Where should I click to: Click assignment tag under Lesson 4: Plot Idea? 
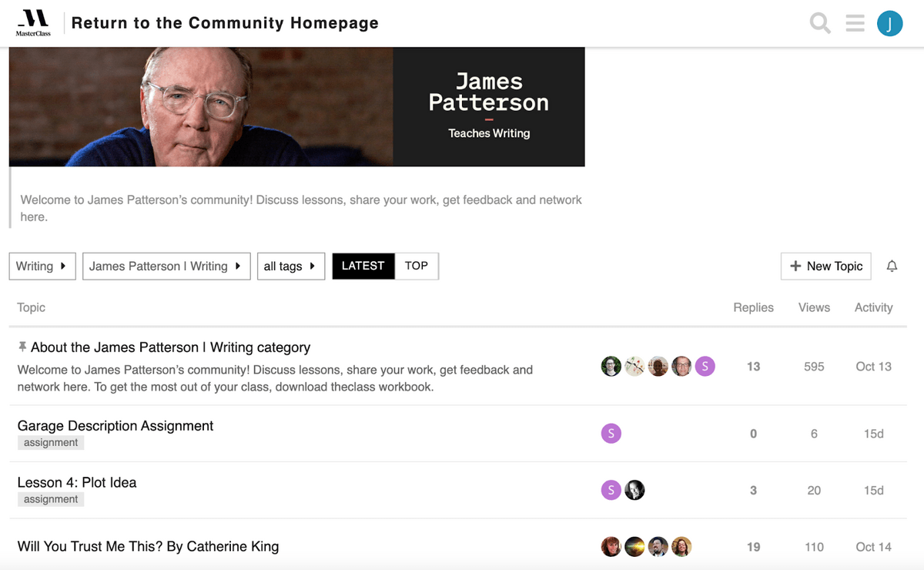(51, 500)
